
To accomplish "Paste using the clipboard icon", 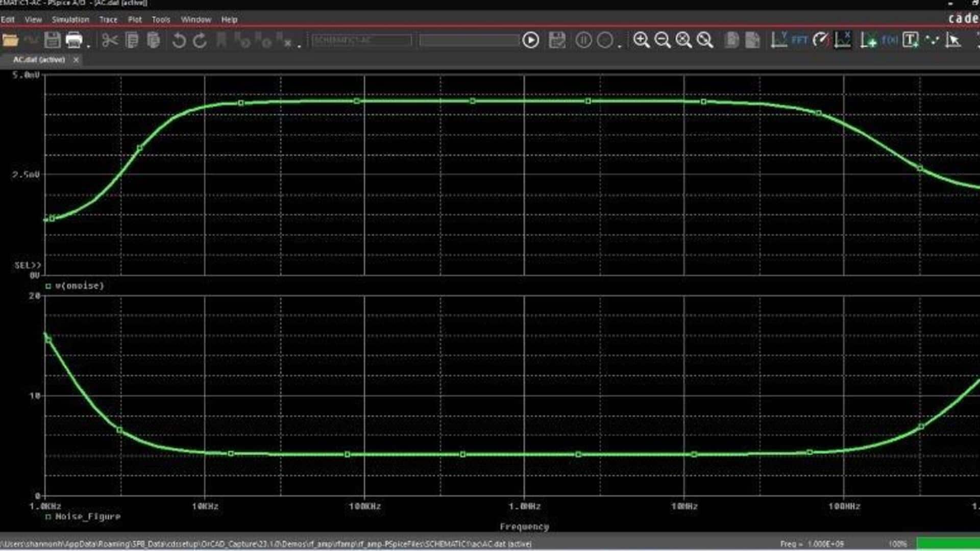I will click(153, 40).
